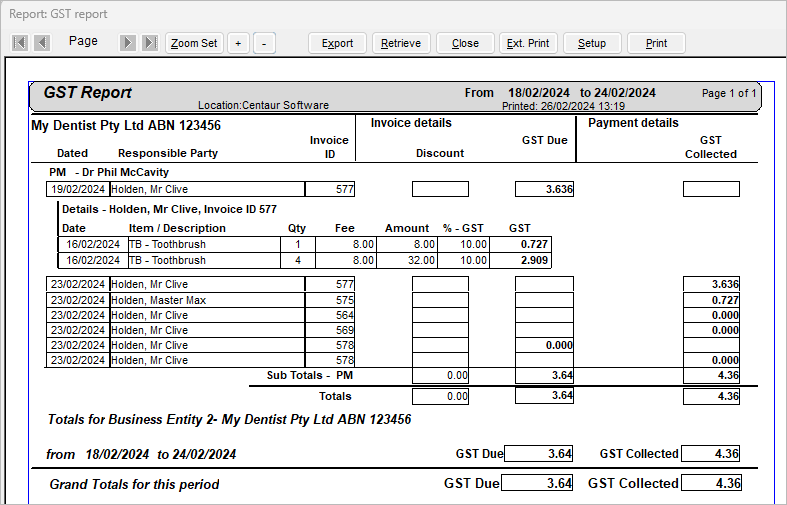The width and height of the screenshot is (787, 505).
Task: Zoom in with the plus button
Action: [238, 43]
